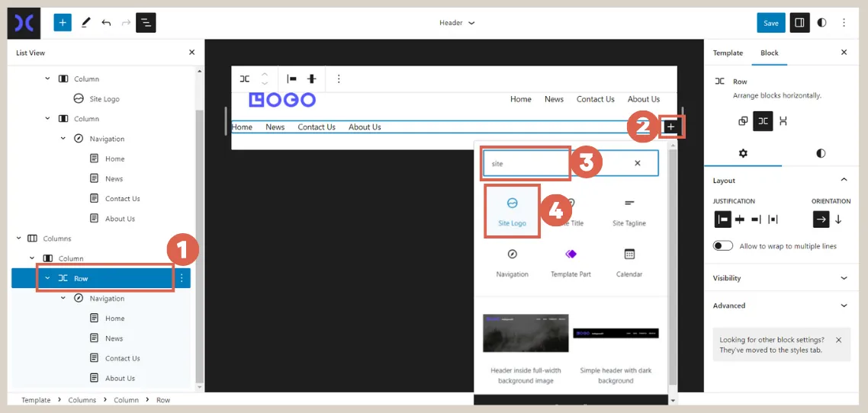Image resolution: width=868 pixels, height=413 pixels.
Task: Open the Styles half-circle icon in top bar
Action: pyautogui.click(x=821, y=23)
